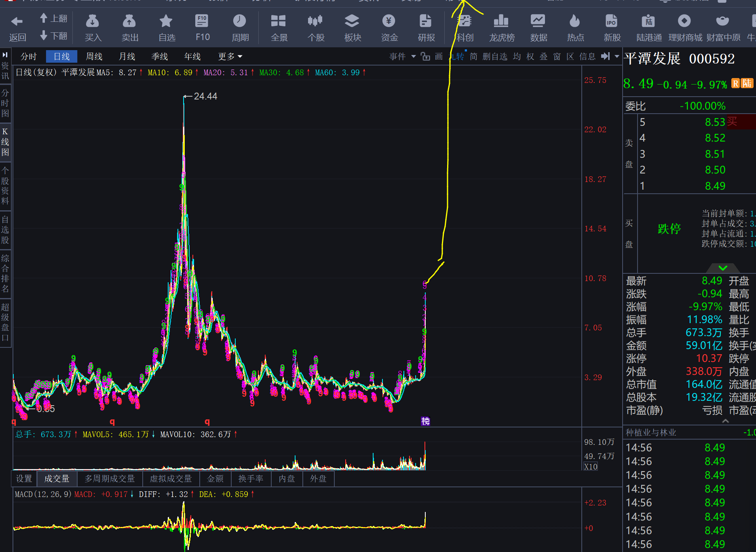Open the 龙虎榜 ranking icon
This screenshot has height=552, width=756.
pos(502,27)
